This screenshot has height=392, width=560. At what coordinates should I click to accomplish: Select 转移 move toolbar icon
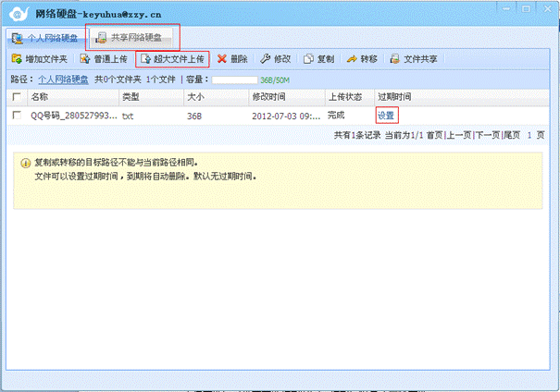click(353, 59)
